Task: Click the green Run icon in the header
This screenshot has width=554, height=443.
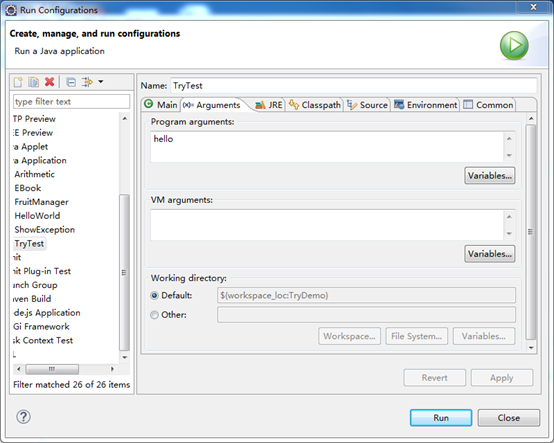Action: point(514,46)
